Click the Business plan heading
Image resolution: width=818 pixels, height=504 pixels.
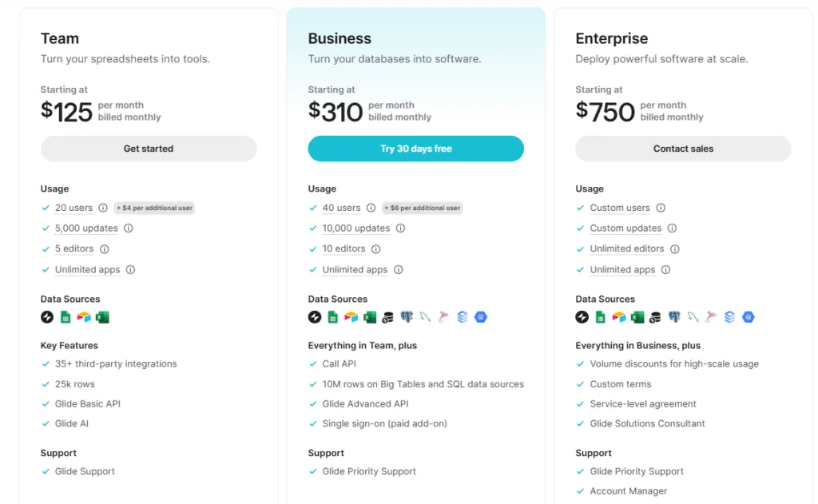pos(340,38)
